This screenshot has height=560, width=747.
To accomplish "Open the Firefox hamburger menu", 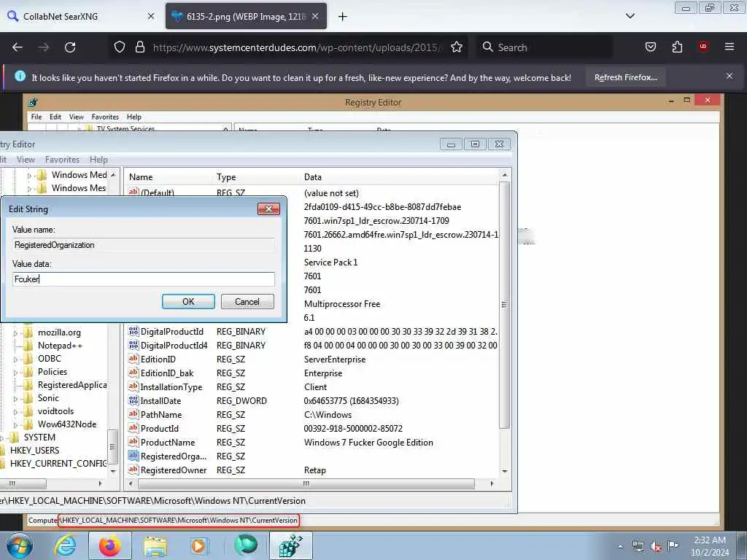I will coord(729,47).
